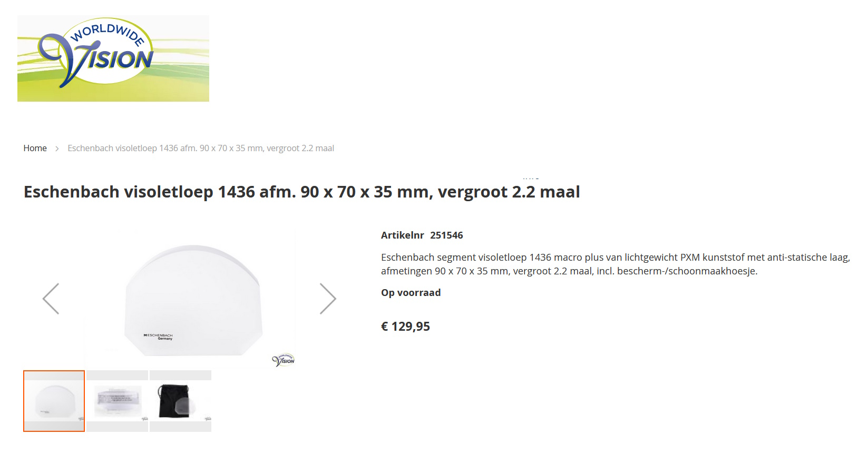Click the € 129,95 price
The image size is (868, 474).
[405, 327]
